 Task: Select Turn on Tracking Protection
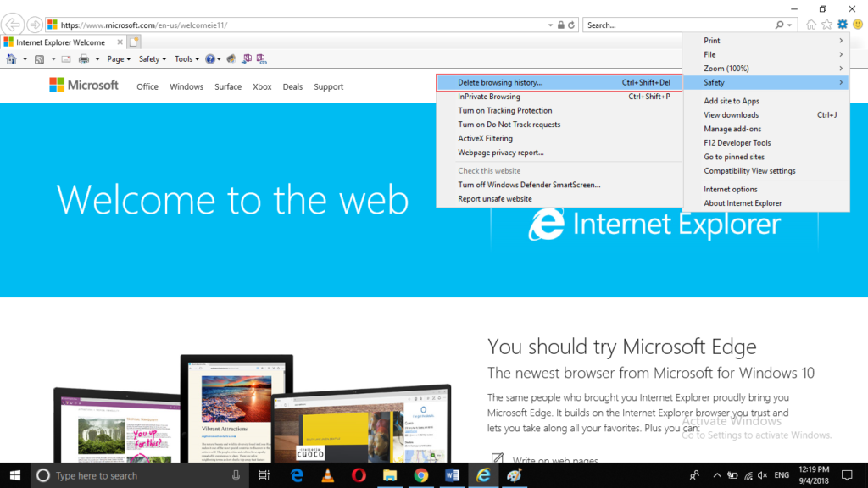[559, 110]
